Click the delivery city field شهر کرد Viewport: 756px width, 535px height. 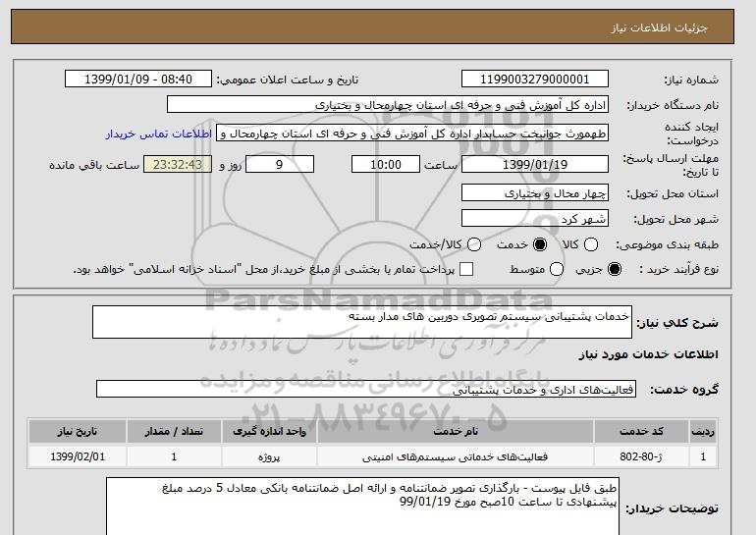click(x=535, y=218)
